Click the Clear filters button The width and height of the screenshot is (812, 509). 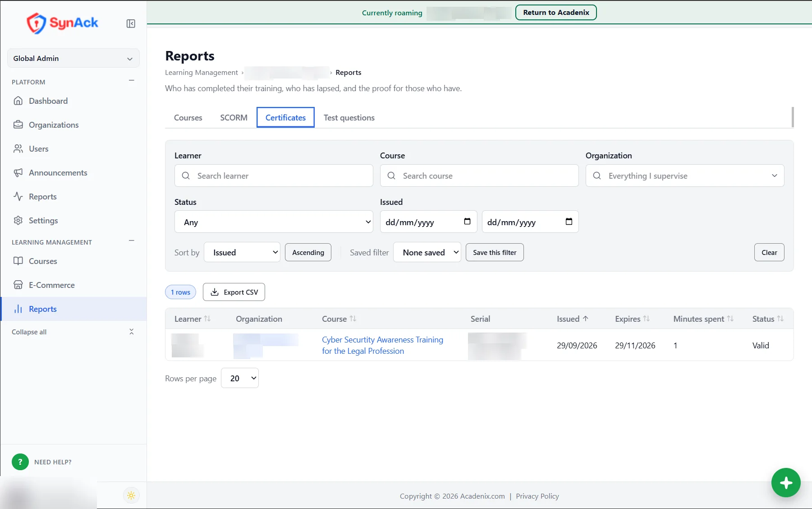tap(769, 252)
